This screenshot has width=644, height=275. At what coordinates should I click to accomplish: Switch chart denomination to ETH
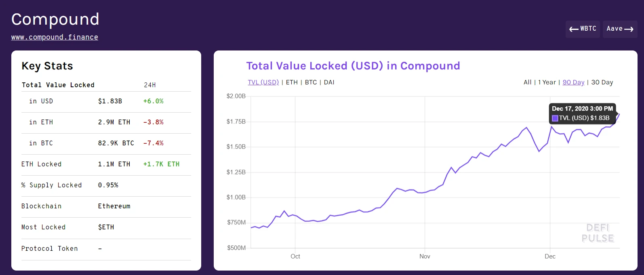tap(292, 82)
